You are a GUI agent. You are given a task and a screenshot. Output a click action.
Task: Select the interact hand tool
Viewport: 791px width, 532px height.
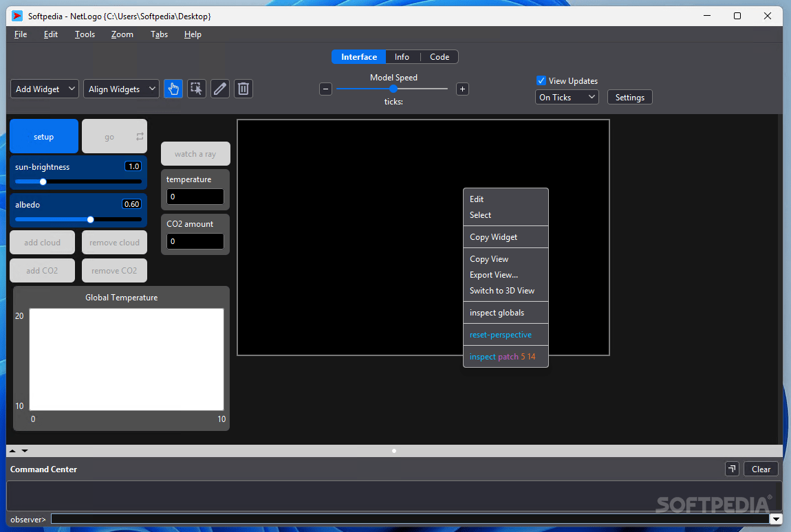[173, 89]
